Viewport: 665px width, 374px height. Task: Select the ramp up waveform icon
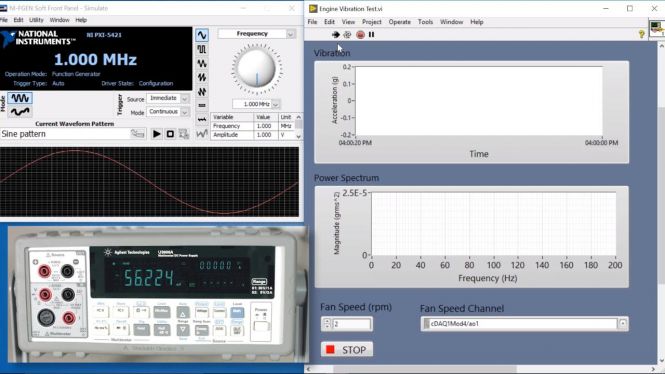pos(202,78)
